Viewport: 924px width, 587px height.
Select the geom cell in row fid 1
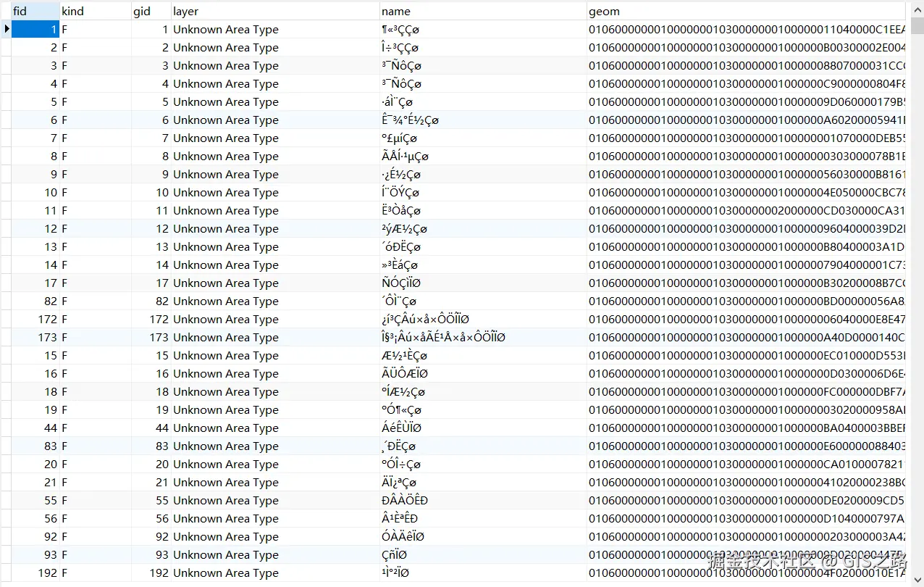[x=746, y=29]
